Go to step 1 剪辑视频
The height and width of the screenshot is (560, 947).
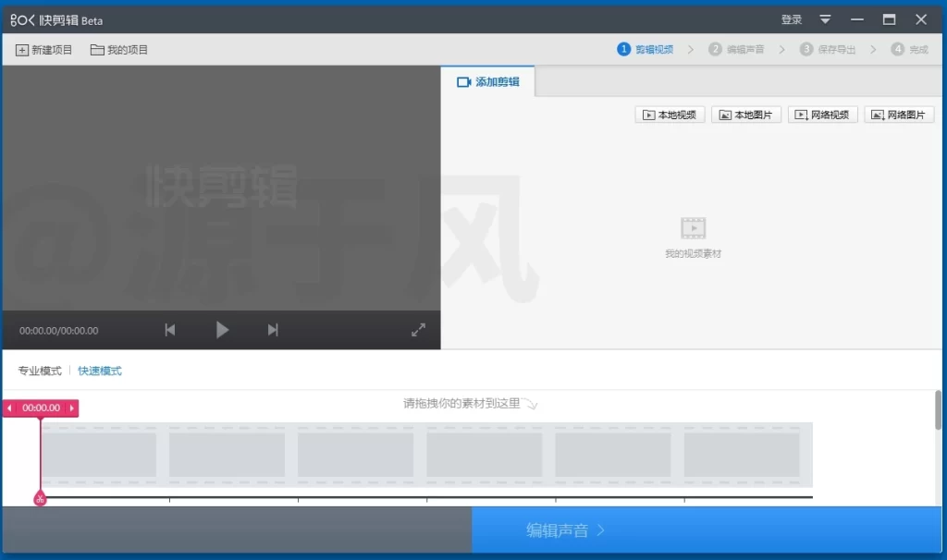[x=645, y=50]
